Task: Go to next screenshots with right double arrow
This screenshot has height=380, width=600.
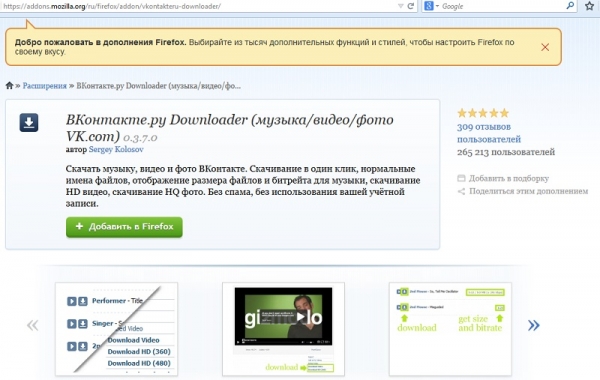Action: tap(533, 326)
